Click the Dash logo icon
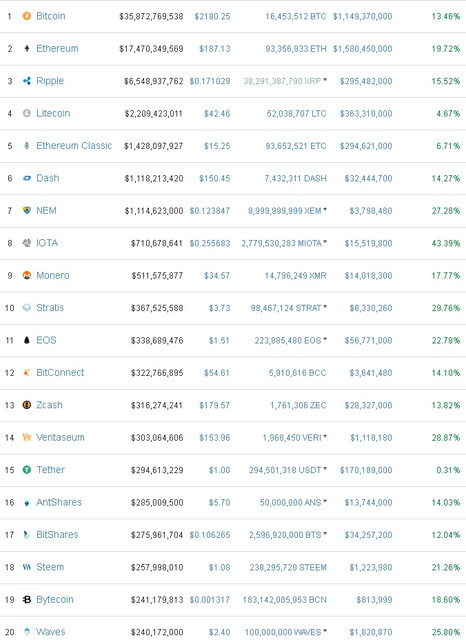The width and height of the screenshot is (466, 640). [27, 178]
